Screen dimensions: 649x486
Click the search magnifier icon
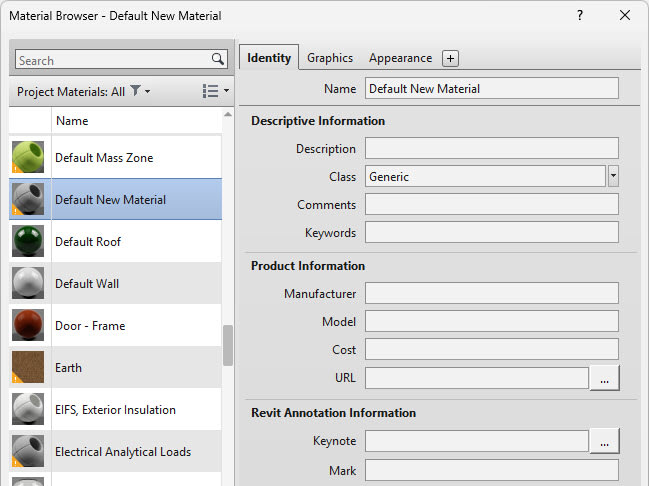click(218, 60)
